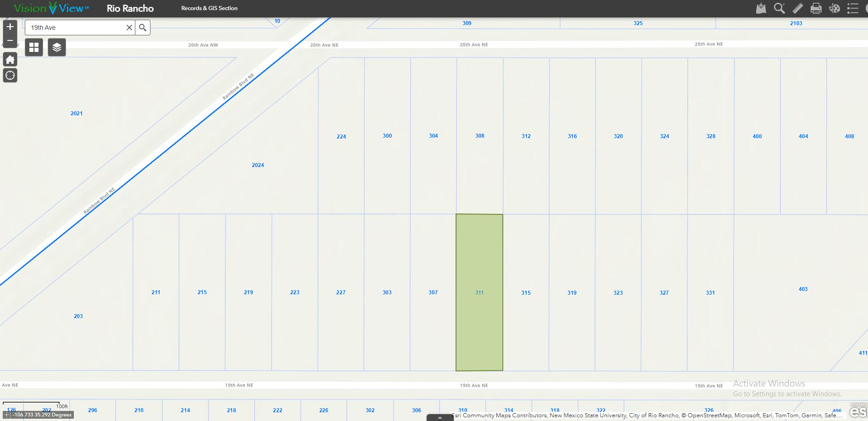Select parcel 308
This screenshot has height=421, width=868.
[x=480, y=136]
